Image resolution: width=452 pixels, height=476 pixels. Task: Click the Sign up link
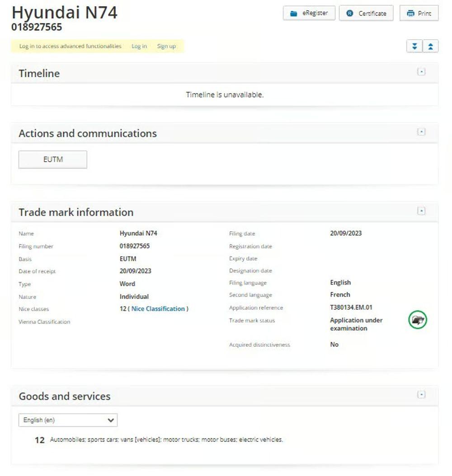click(166, 46)
